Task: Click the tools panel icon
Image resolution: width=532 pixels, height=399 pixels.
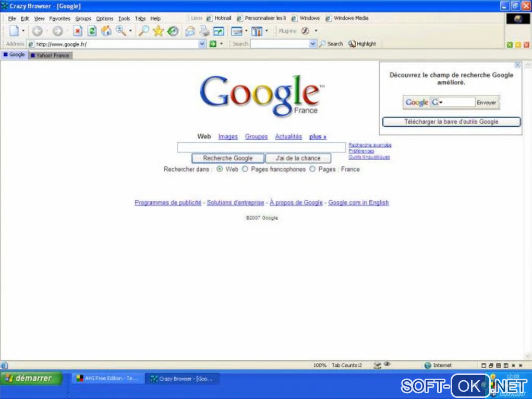Action: click(257, 31)
